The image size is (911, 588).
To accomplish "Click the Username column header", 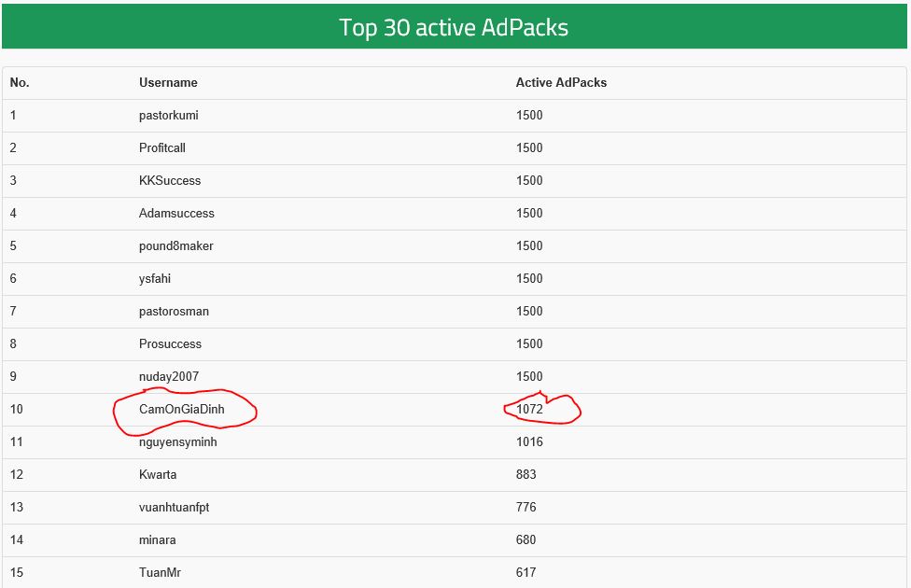I will (168, 83).
